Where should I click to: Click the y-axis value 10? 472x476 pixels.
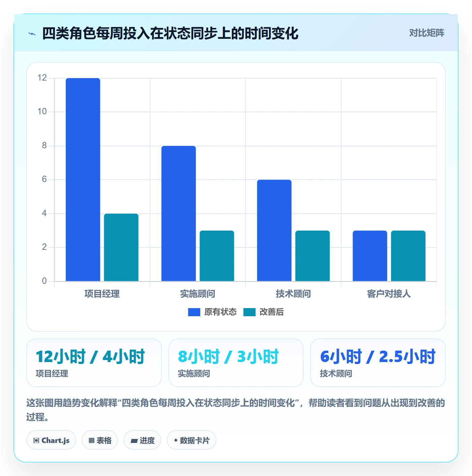[x=42, y=112]
